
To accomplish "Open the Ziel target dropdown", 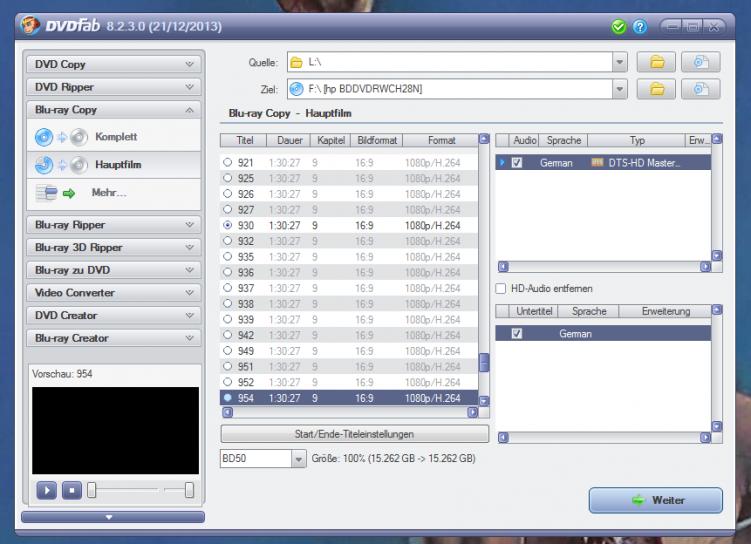I will [620, 89].
